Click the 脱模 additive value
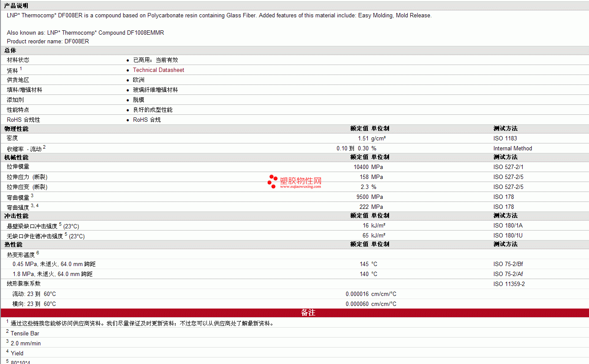589x364 pixels. pyautogui.click(x=139, y=100)
